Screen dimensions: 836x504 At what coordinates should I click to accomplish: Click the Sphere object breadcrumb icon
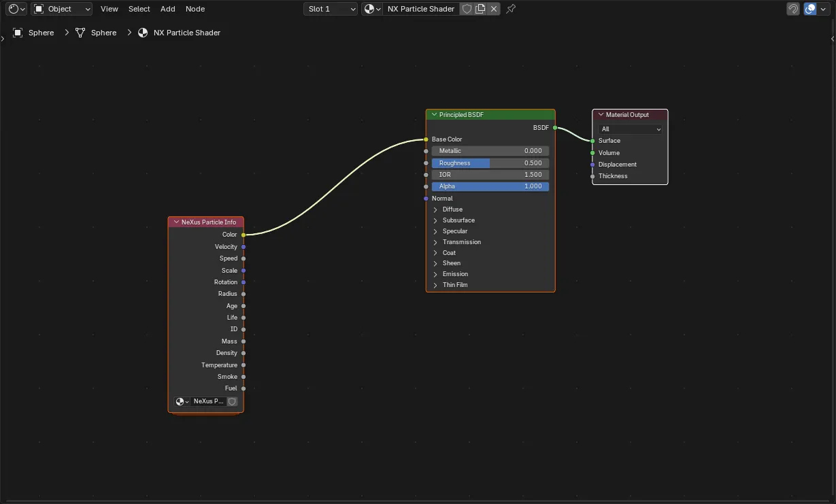pyautogui.click(x=18, y=33)
